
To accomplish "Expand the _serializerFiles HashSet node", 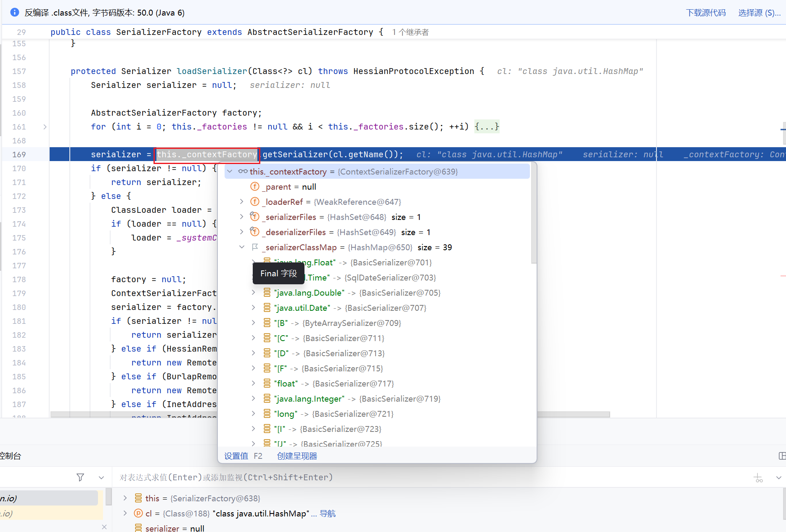I will pos(242,217).
